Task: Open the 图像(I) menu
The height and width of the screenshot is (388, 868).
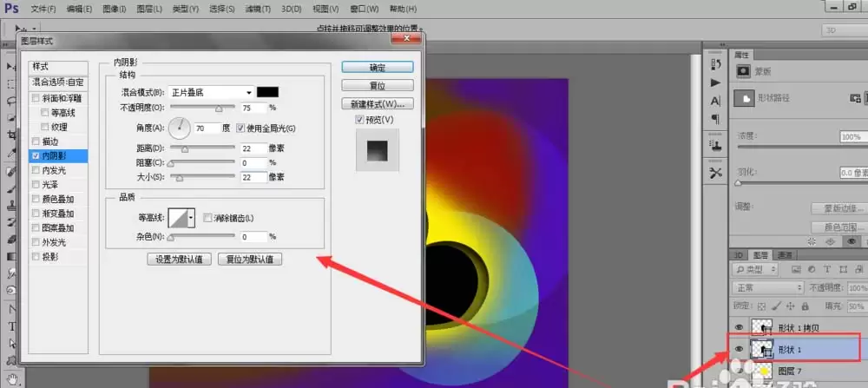Action: tap(115, 10)
